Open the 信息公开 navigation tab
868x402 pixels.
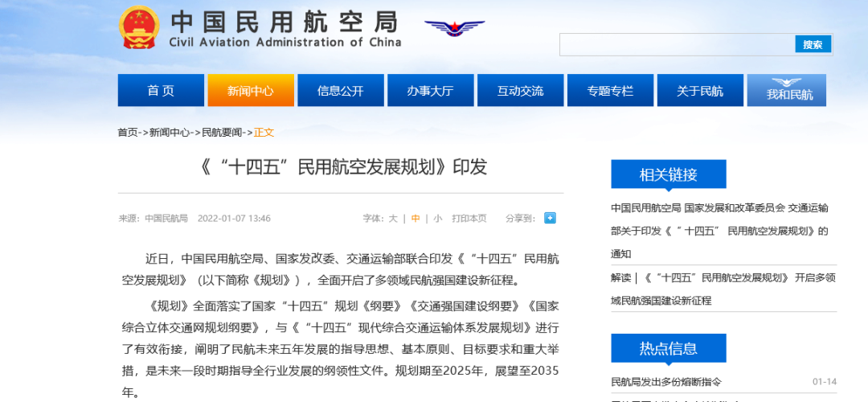click(x=341, y=90)
